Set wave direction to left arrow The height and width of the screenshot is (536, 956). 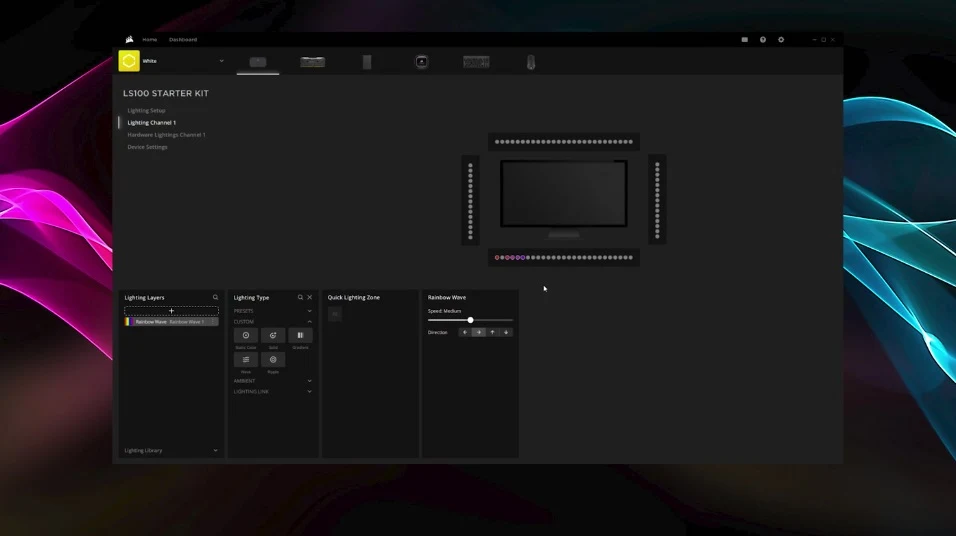click(x=465, y=332)
